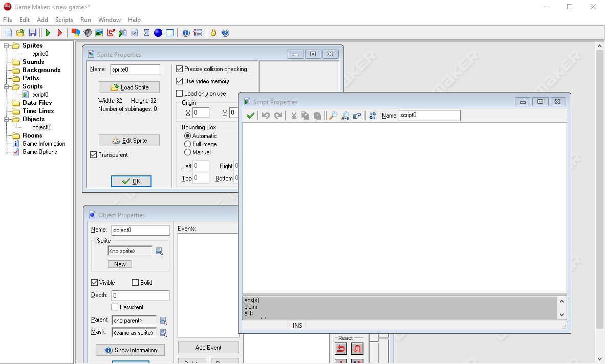Open the Add menu
Viewport: 605px width, 364px height.
(42, 19)
